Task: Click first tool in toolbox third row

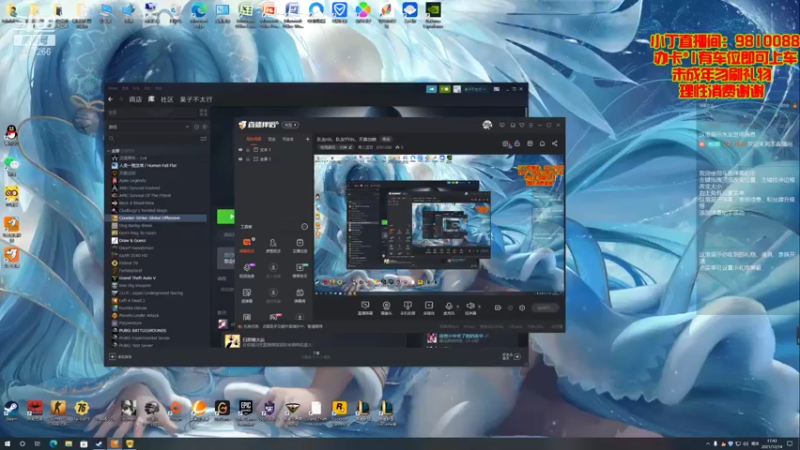Action: (x=247, y=295)
